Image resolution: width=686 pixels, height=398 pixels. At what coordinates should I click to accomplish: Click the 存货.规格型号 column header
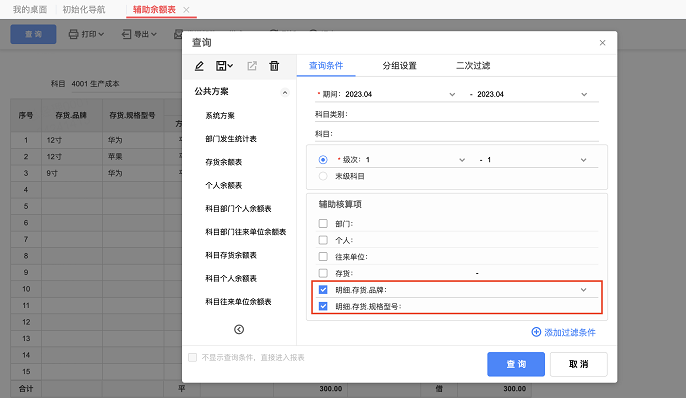pos(133,115)
